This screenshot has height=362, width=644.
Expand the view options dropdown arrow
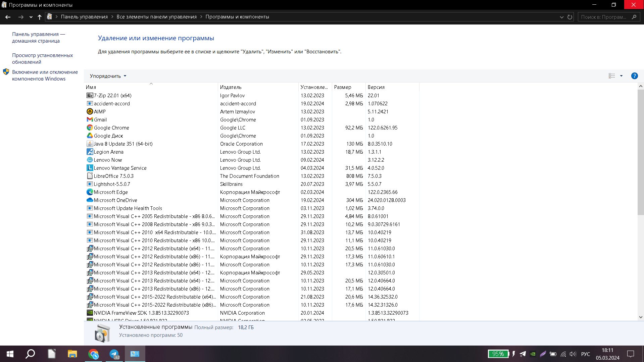point(621,76)
